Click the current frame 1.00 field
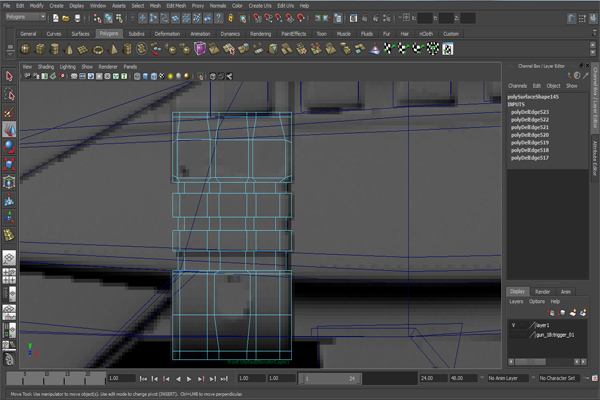The height and width of the screenshot is (400, 600). click(121, 378)
